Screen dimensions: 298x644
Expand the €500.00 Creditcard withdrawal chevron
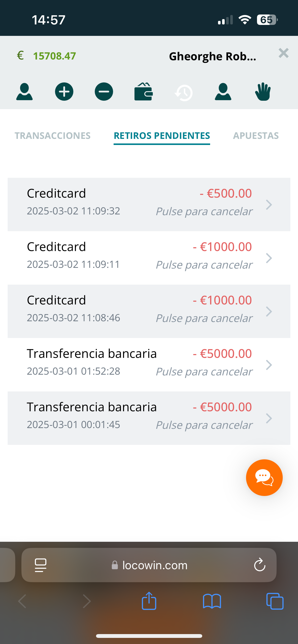[x=269, y=205]
